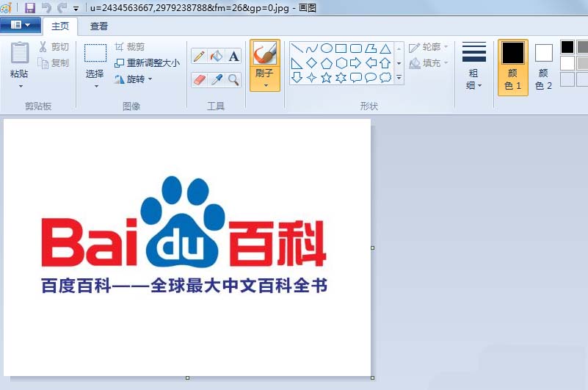
Task: Click the 裁剪 crop button
Action: coord(130,47)
